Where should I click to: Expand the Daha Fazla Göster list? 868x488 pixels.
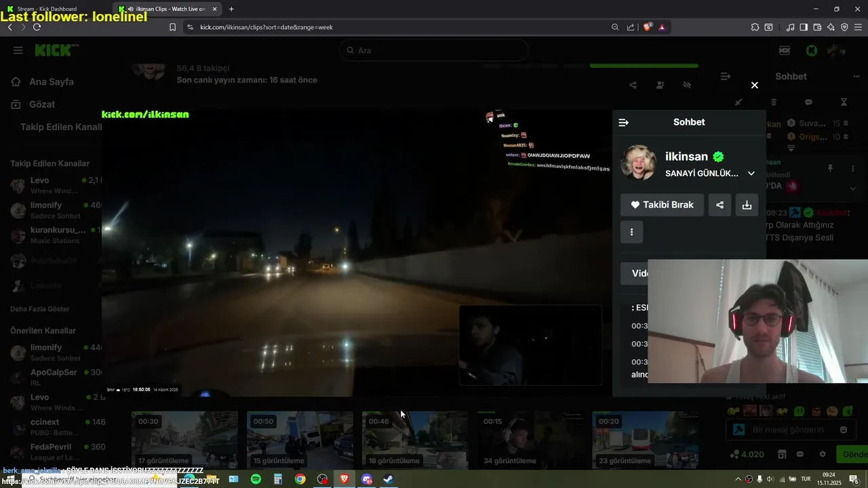[40, 309]
